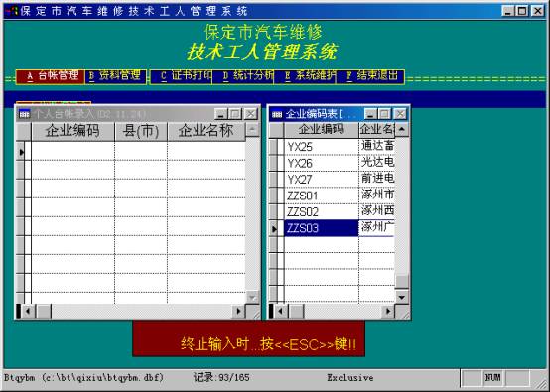
Task: Open the B 资料管理 menu
Action: pyautogui.click(x=115, y=76)
